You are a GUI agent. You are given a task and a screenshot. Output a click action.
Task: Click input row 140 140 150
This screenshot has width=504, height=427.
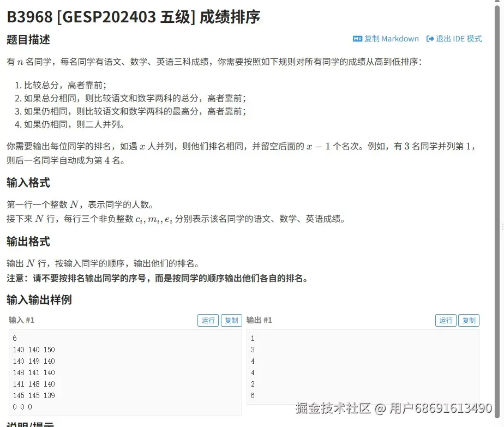[x=34, y=350]
